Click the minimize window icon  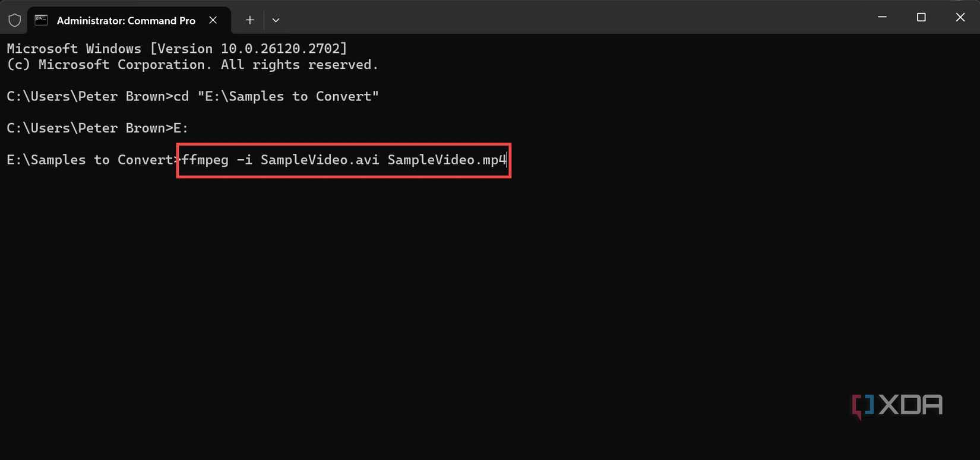pos(881,17)
